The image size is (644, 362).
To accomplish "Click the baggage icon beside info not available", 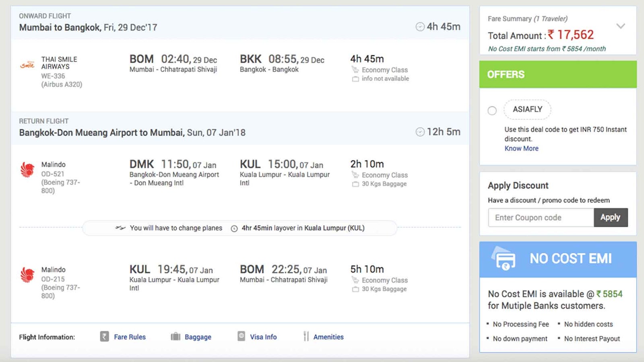I will tap(355, 79).
